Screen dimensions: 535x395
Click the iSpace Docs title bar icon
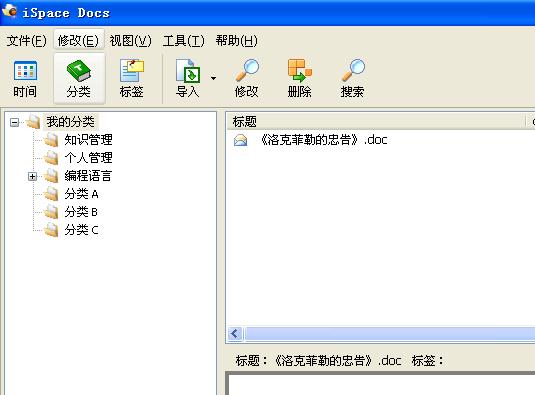click(x=10, y=11)
